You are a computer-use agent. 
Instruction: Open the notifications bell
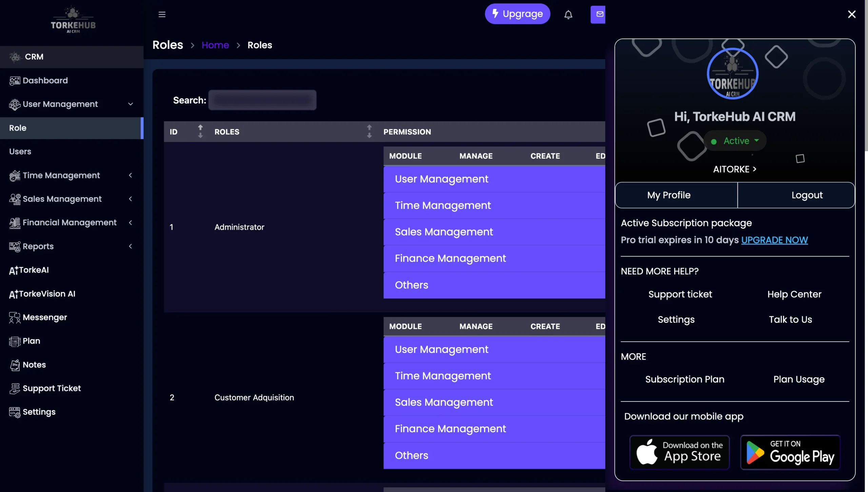coord(568,14)
